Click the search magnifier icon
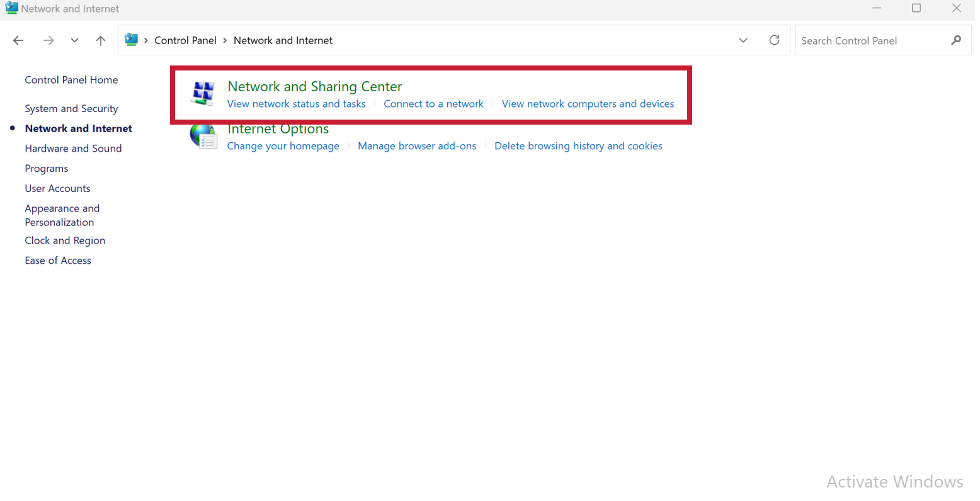The height and width of the screenshot is (501, 980). pyautogui.click(x=956, y=40)
